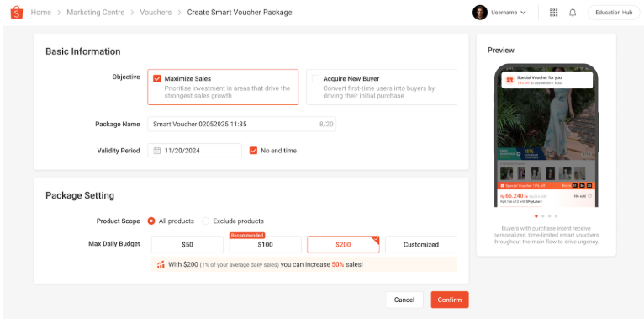Select the Acquire New Buyer checkbox
This screenshot has height=319, width=644.
point(315,78)
